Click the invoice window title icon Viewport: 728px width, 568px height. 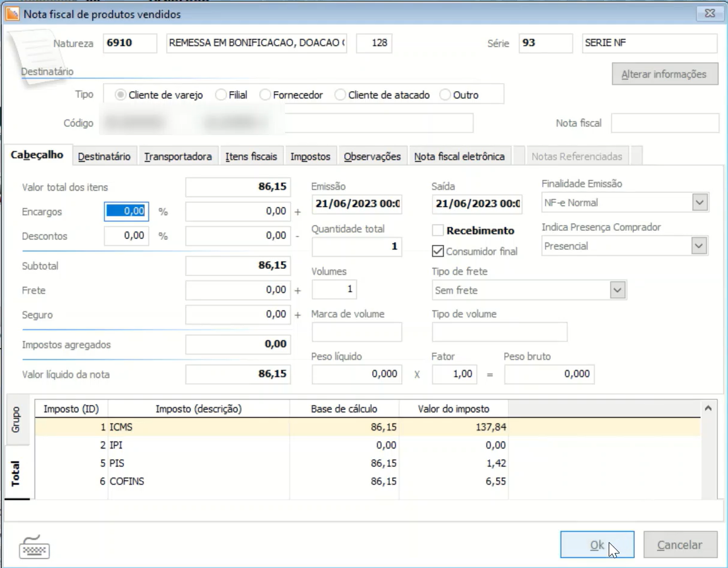click(12, 13)
